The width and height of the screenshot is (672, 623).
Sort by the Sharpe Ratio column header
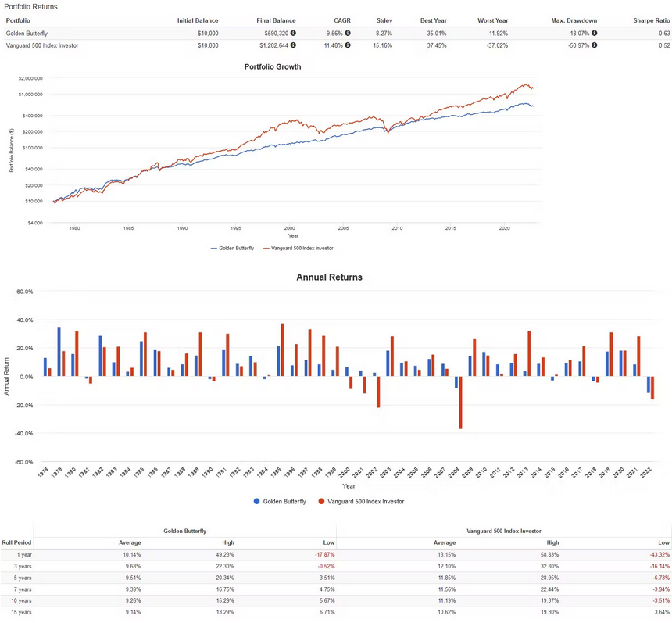point(651,20)
